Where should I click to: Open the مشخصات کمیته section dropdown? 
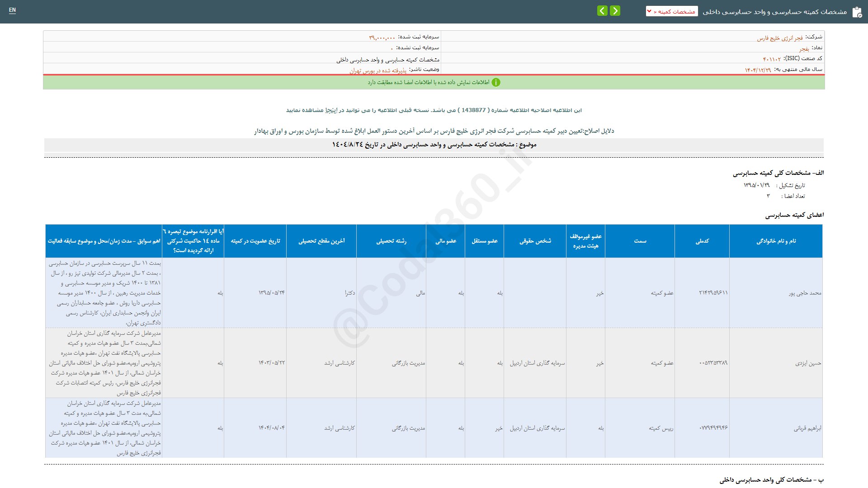[672, 11]
